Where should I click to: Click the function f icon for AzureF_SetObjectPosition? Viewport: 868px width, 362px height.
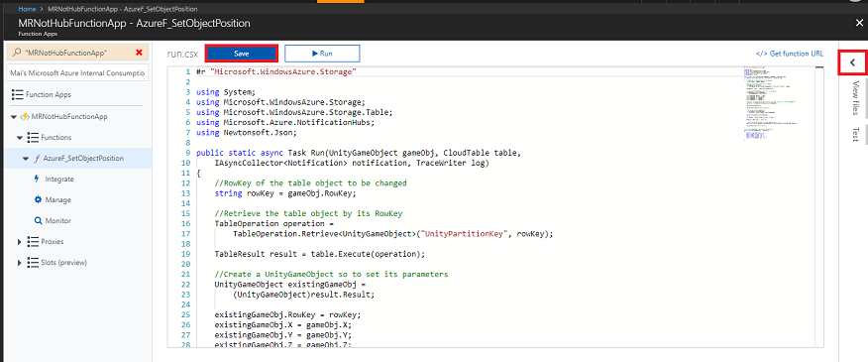[37, 158]
